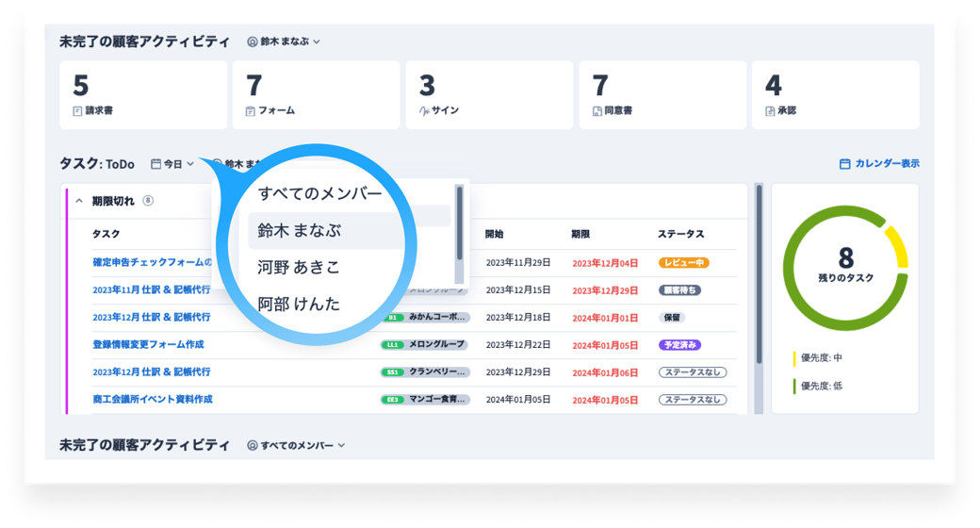The width and height of the screenshot is (980, 528).
Task: Collapse the 期限切れ section
Action: coord(79,201)
